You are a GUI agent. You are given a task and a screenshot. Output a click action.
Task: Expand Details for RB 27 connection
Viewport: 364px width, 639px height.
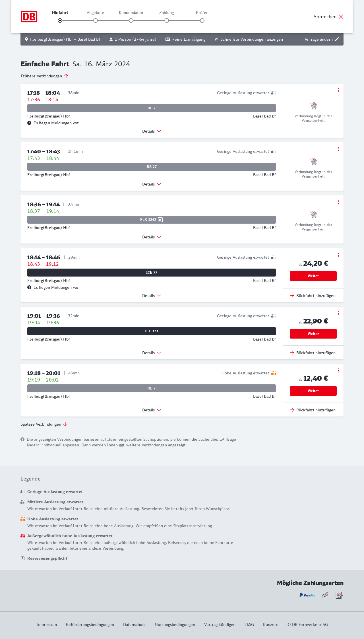point(152,184)
